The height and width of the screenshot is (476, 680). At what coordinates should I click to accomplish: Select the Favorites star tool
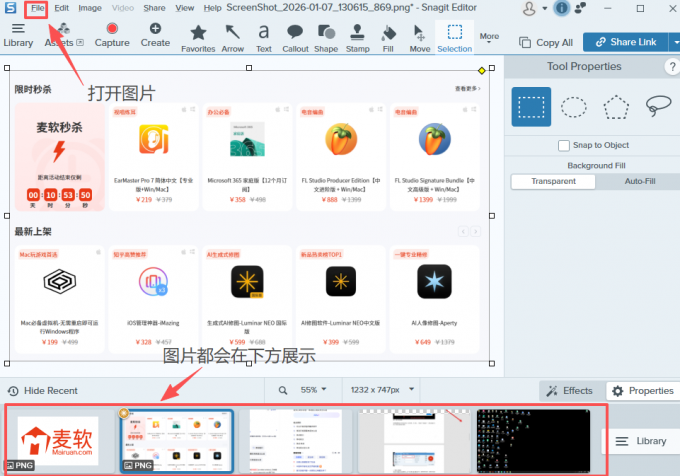[198, 39]
